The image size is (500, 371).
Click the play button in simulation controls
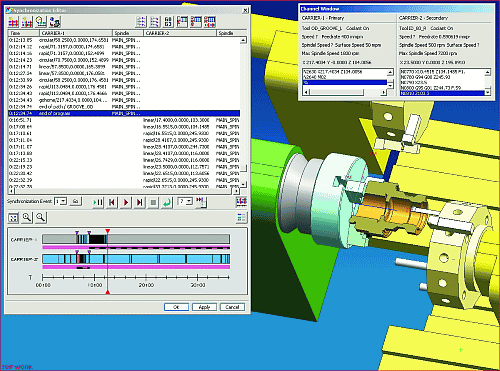tap(126, 202)
